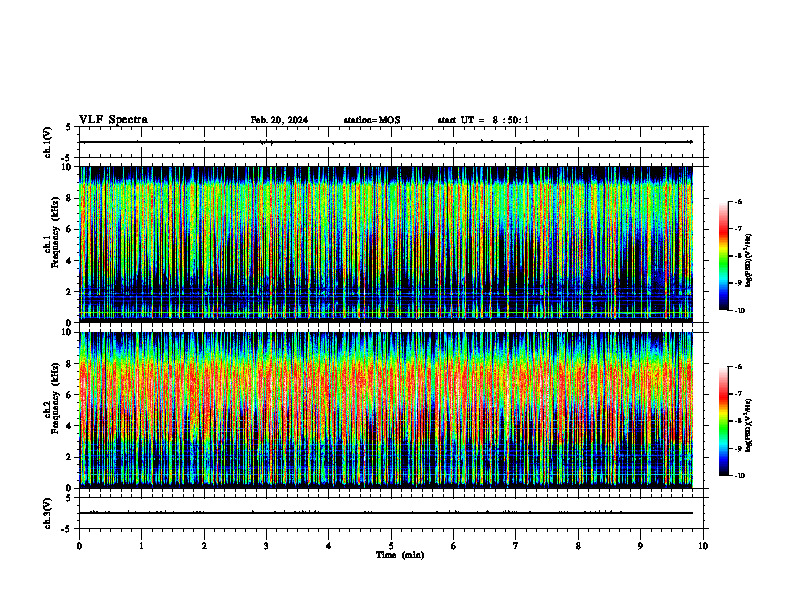Click the date 'Feb. 20, 2024'
792x612 pixels.
(279, 120)
